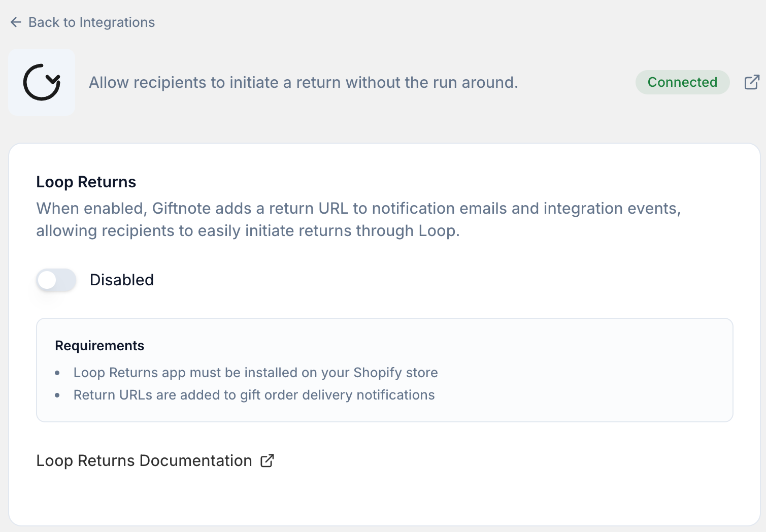Screen dimensions: 766x532
Task: Open external link icon beside Connected badge
Action: (x=752, y=82)
